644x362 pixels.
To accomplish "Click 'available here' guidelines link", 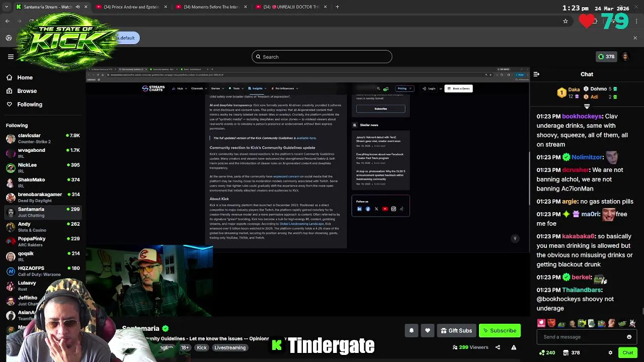I will click(x=306, y=138).
